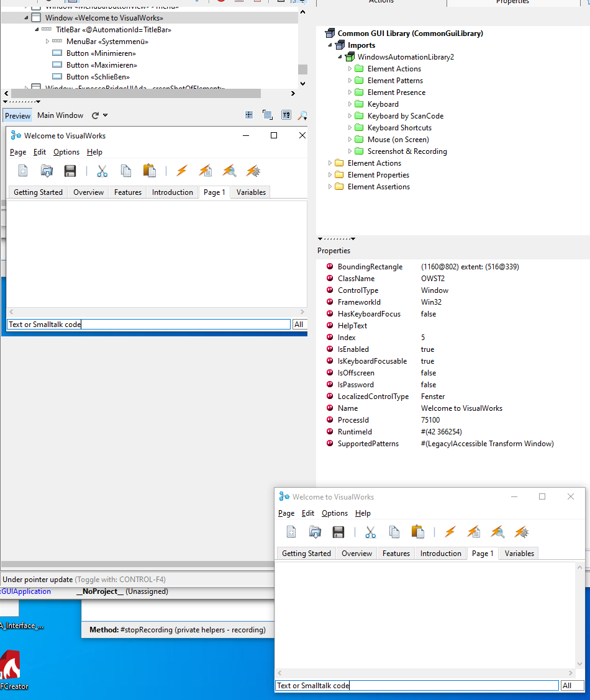
Task: Click the magnifier icon in Preview toolbar
Action: (302, 115)
